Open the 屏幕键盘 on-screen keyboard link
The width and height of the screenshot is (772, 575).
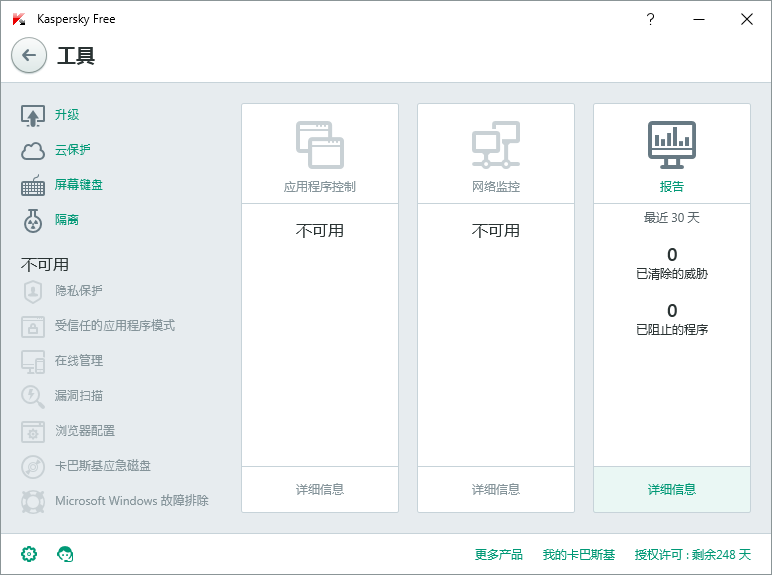point(79,185)
